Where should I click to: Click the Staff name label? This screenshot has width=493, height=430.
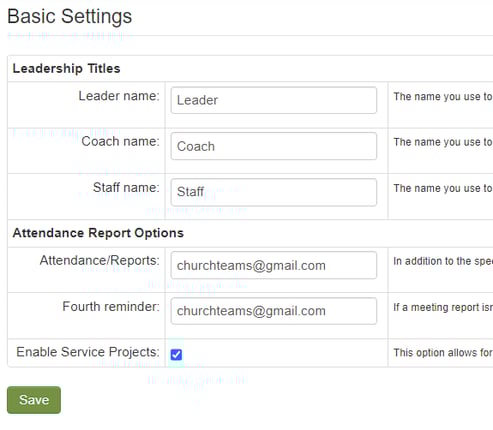click(x=126, y=187)
